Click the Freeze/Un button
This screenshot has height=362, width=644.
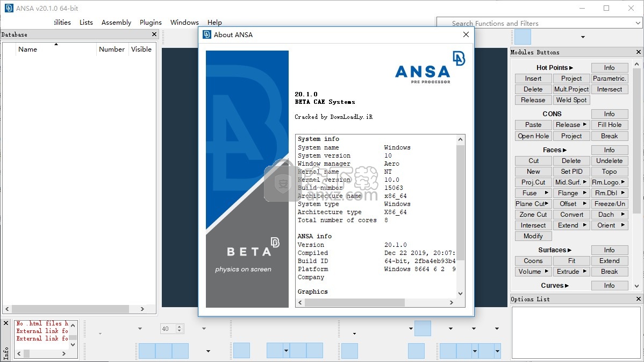(x=610, y=203)
